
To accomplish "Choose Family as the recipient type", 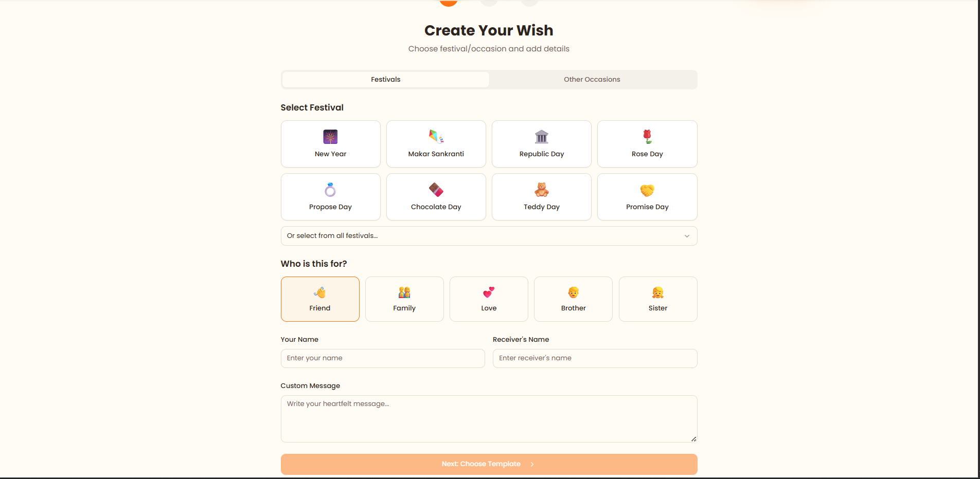I will click(404, 299).
